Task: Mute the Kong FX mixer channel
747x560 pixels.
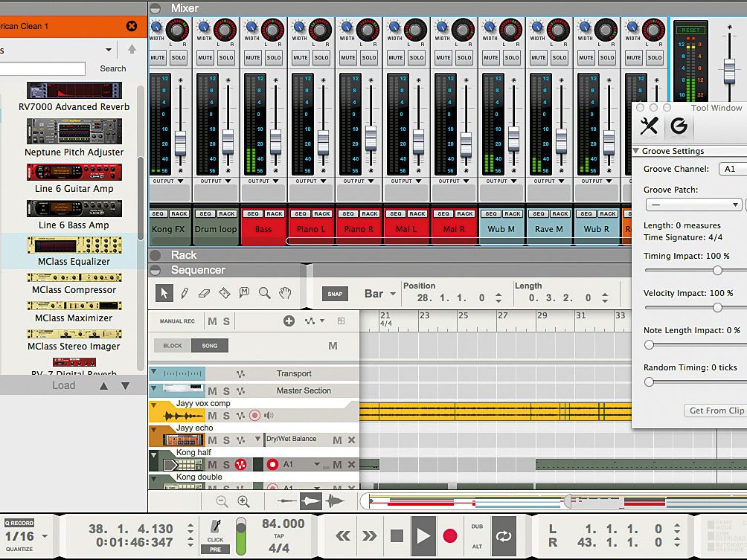Action: point(158,57)
